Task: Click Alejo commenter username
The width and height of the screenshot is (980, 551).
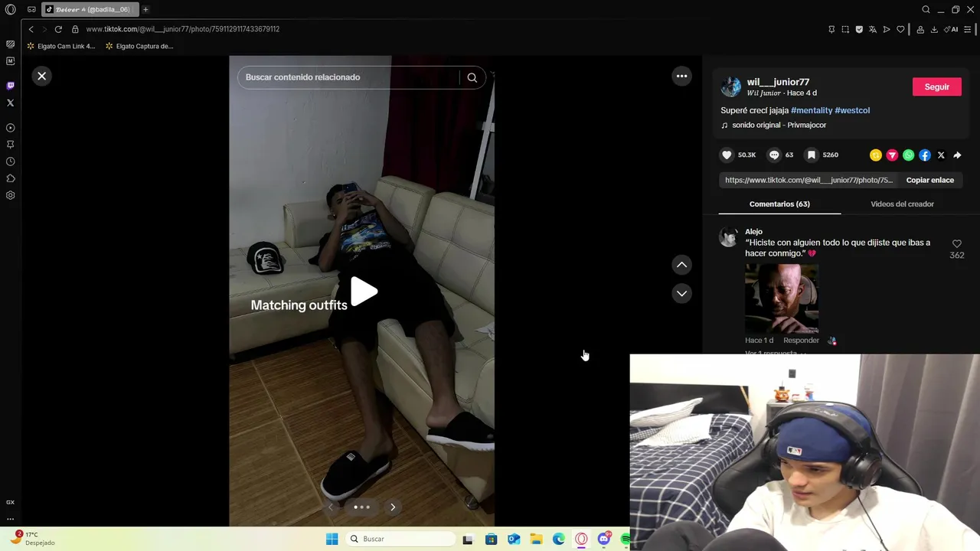Action: (753, 231)
